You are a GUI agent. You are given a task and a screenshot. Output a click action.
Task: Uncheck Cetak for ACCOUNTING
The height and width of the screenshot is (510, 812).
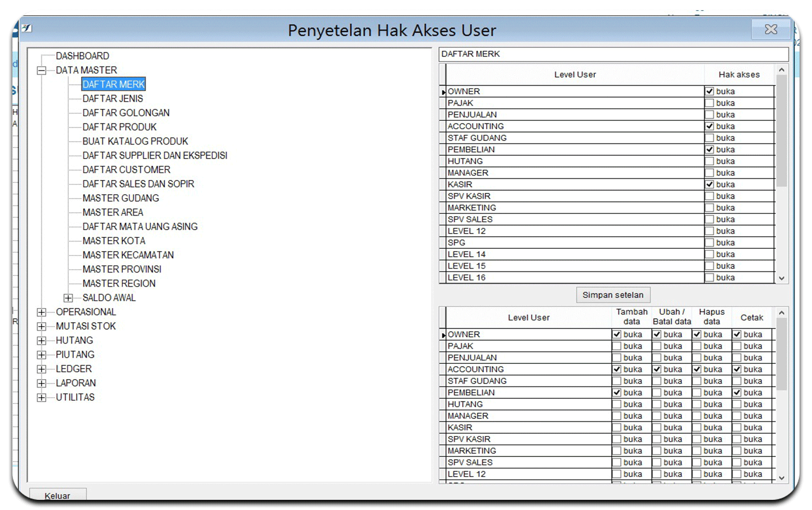tap(737, 370)
